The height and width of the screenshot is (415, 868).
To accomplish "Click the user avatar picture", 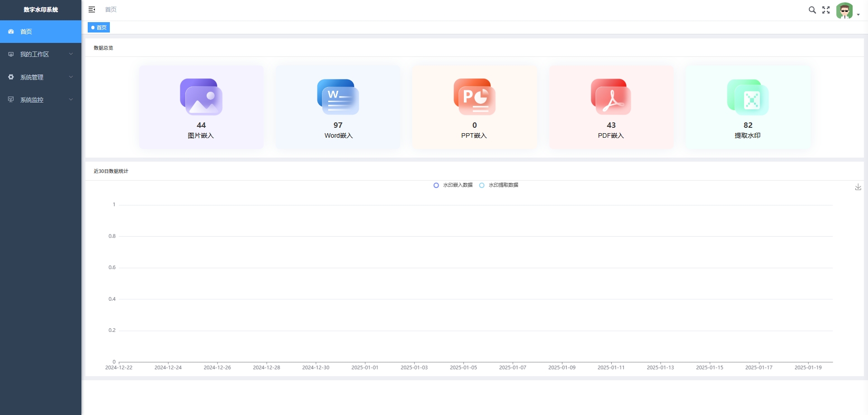I will [x=844, y=10].
